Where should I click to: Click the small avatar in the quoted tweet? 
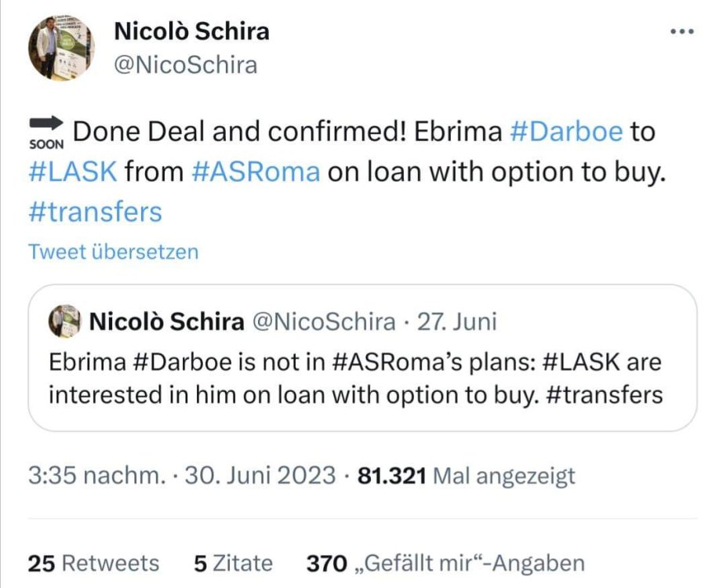65,321
